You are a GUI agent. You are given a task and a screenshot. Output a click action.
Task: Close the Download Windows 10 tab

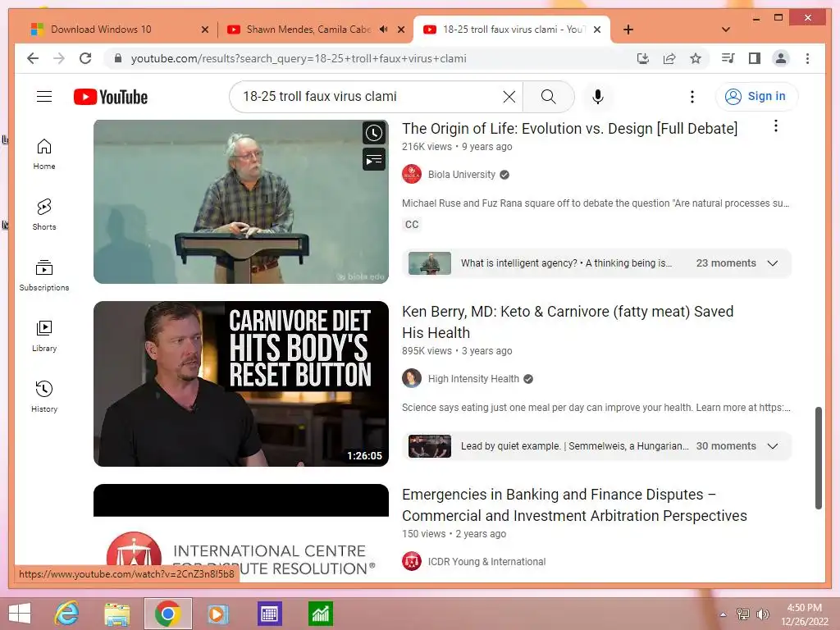tap(204, 30)
